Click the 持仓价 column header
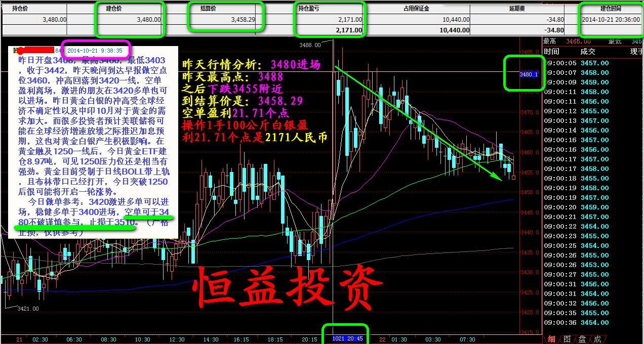 click(20, 9)
